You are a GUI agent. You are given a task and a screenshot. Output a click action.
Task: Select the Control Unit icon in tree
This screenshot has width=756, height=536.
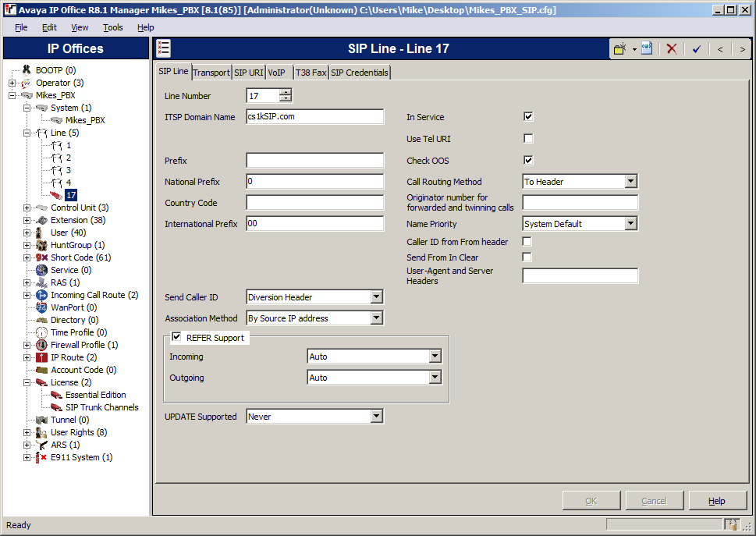42,208
